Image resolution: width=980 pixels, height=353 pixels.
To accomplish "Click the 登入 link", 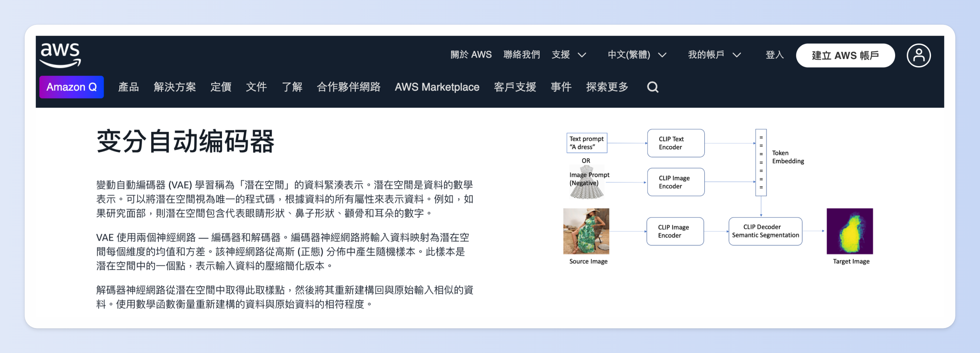I will click(x=774, y=55).
